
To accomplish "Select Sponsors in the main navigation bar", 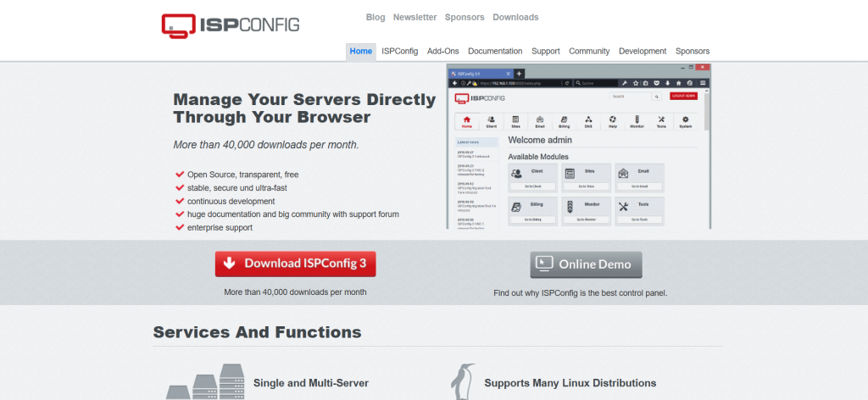I will [693, 51].
